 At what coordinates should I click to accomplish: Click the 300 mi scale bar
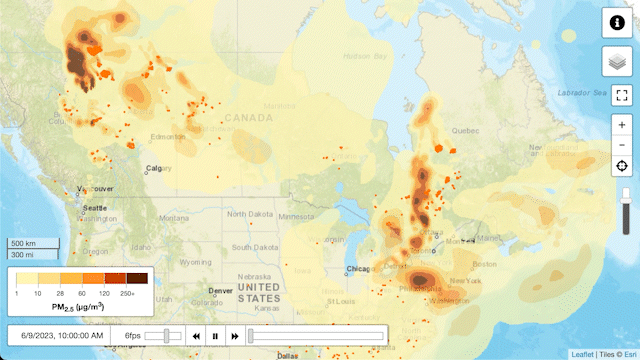pyautogui.click(x=32, y=254)
